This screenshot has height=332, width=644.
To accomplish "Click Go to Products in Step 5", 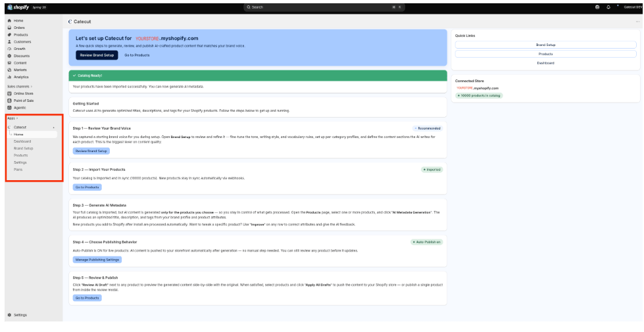I will [x=87, y=298].
